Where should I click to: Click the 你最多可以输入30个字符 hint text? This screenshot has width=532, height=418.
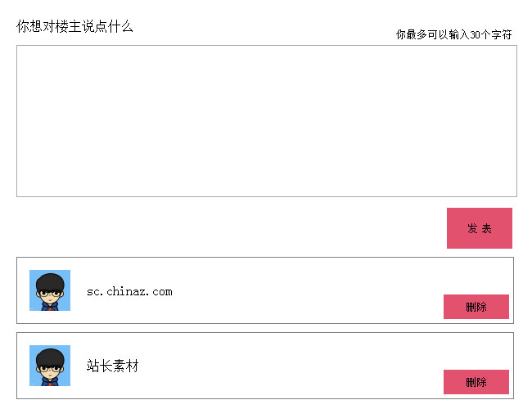click(453, 34)
